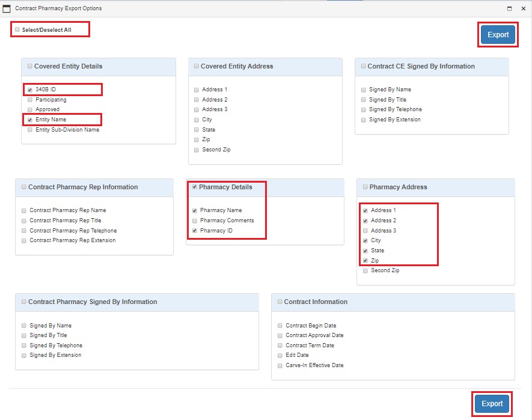Check Covered Entity Zip checkbox

click(x=197, y=140)
